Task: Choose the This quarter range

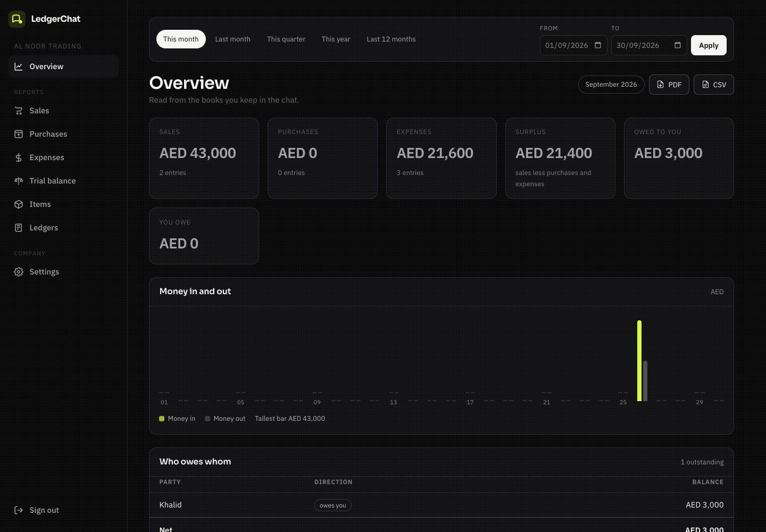Action: tap(286, 39)
